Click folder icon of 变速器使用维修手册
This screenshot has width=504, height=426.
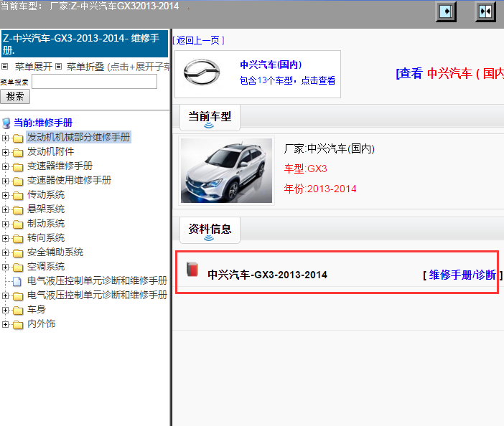point(18,181)
